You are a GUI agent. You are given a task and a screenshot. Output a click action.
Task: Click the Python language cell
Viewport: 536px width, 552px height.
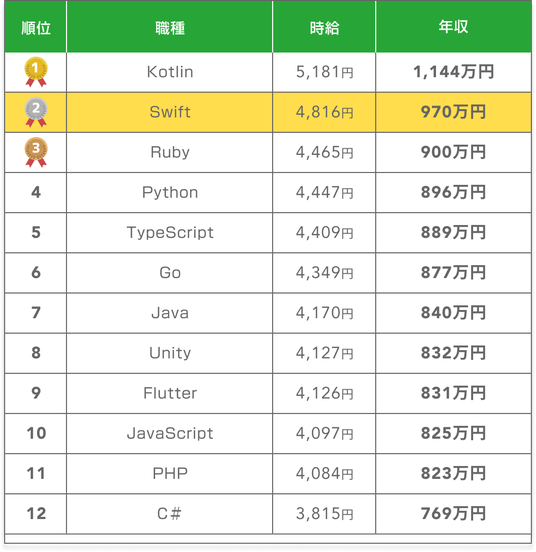click(x=170, y=193)
